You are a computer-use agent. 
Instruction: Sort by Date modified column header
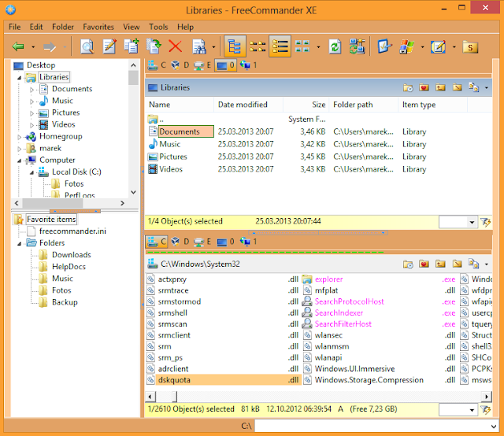pyautogui.click(x=249, y=105)
